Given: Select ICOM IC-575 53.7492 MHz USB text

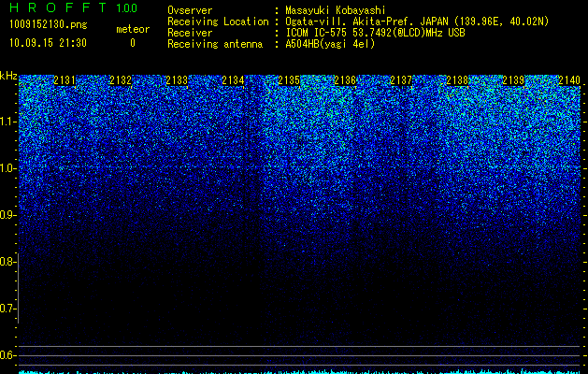Looking at the screenshot, I should pos(375,33).
